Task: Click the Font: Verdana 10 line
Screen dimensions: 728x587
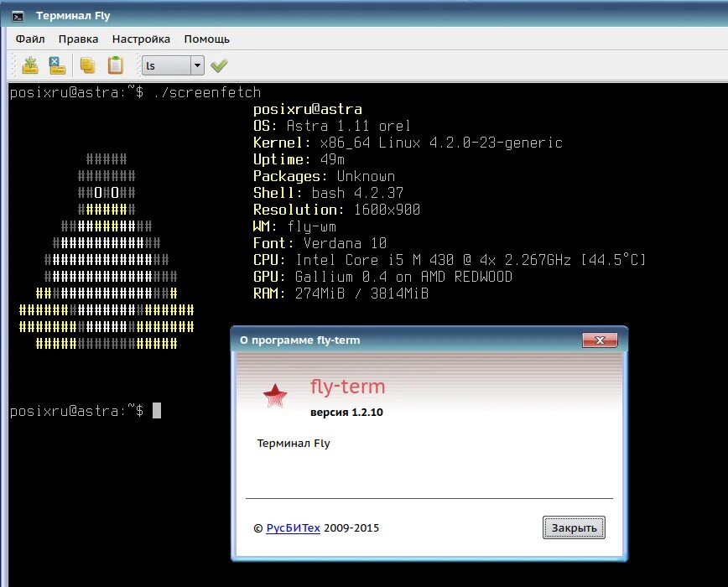Action: click(320, 242)
